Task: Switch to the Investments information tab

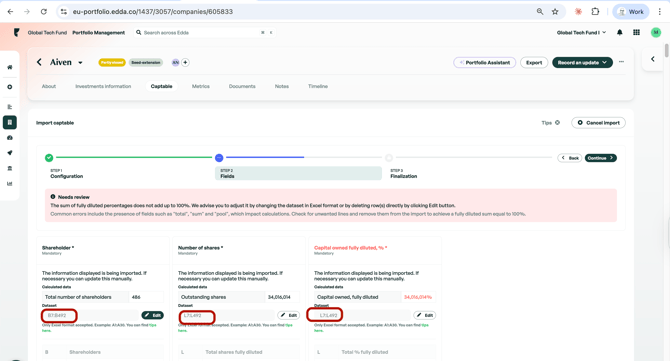Action: (103, 86)
